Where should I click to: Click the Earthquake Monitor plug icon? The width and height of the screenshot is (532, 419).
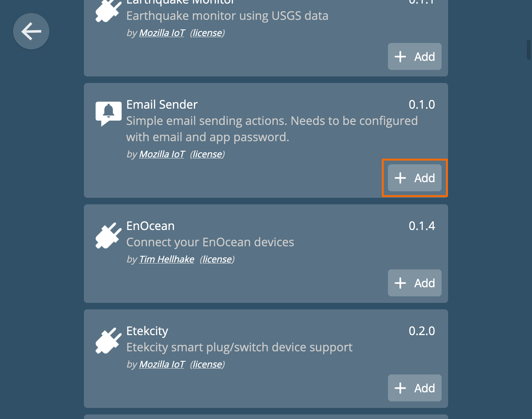(108, 11)
